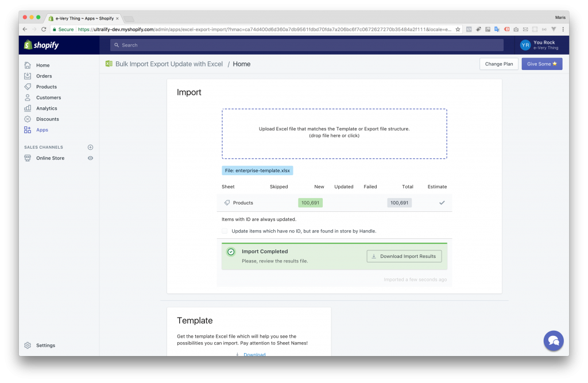Click the add sales channel plus icon
This screenshot has height=383, width=588.
[90, 147]
